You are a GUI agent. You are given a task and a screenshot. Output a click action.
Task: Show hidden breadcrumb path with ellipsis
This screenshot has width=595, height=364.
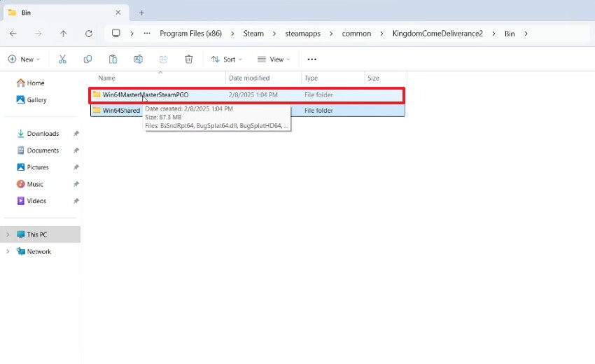147,34
